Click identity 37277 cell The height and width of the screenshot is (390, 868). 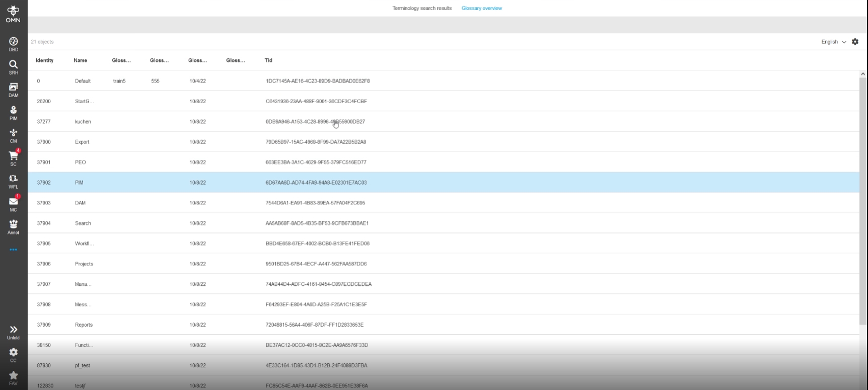point(44,122)
